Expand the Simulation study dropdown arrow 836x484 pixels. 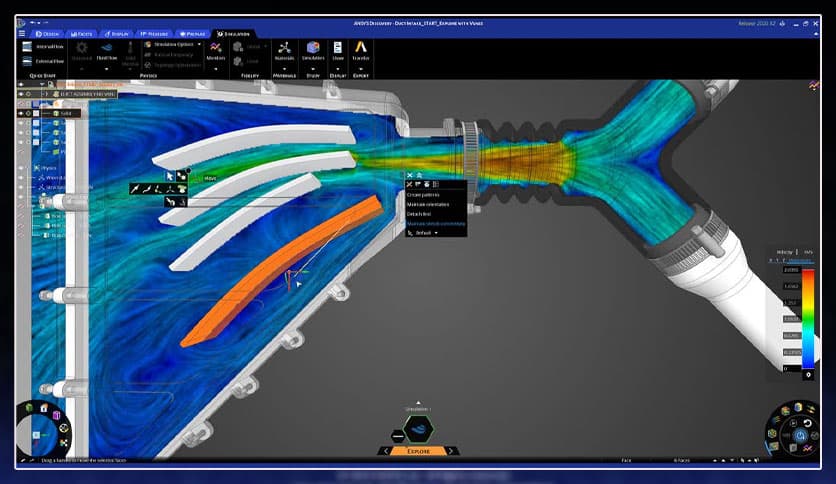(x=313, y=69)
